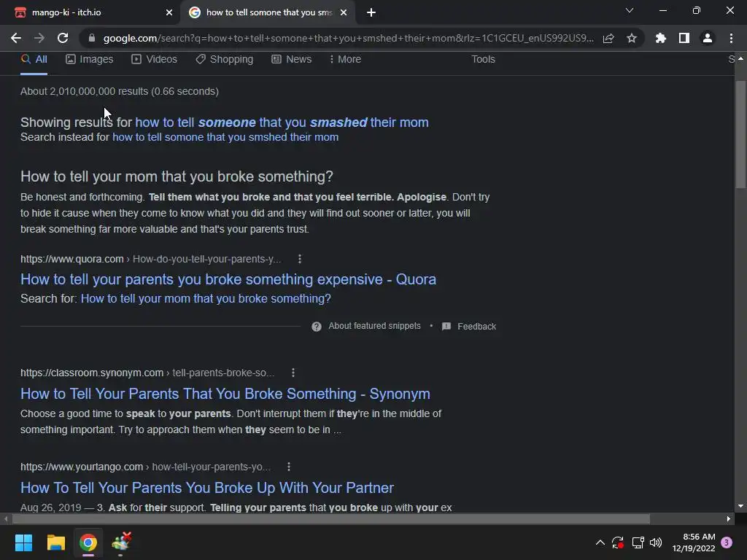The width and height of the screenshot is (747, 560).
Task: Click the quora.com URL breadcrumb
Action: [150, 259]
